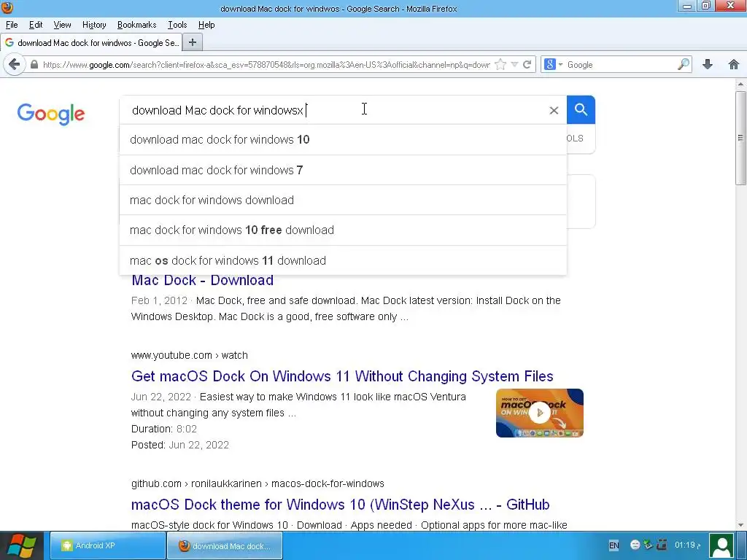Open the macOS Dock theme GitHub result

pyautogui.click(x=340, y=505)
